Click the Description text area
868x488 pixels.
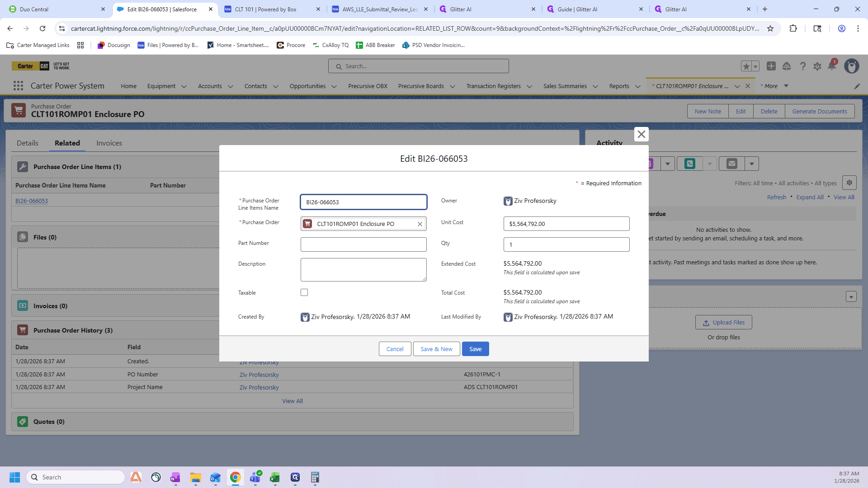[x=363, y=270]
